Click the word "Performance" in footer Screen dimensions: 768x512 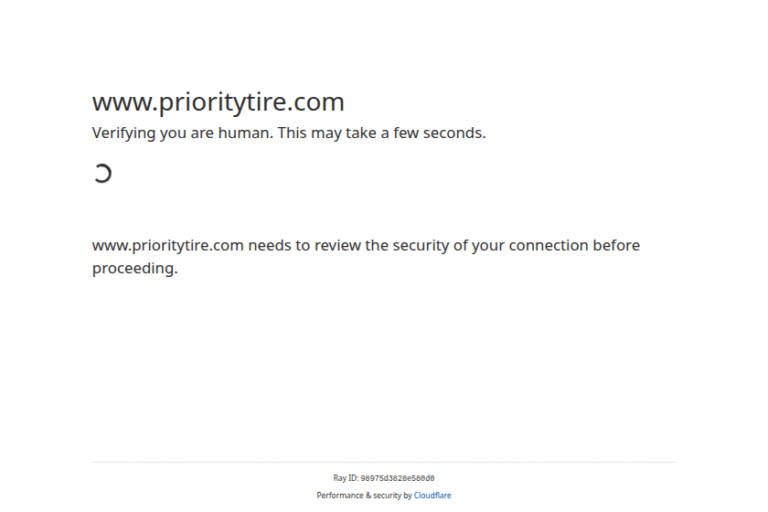click(340, 495)
